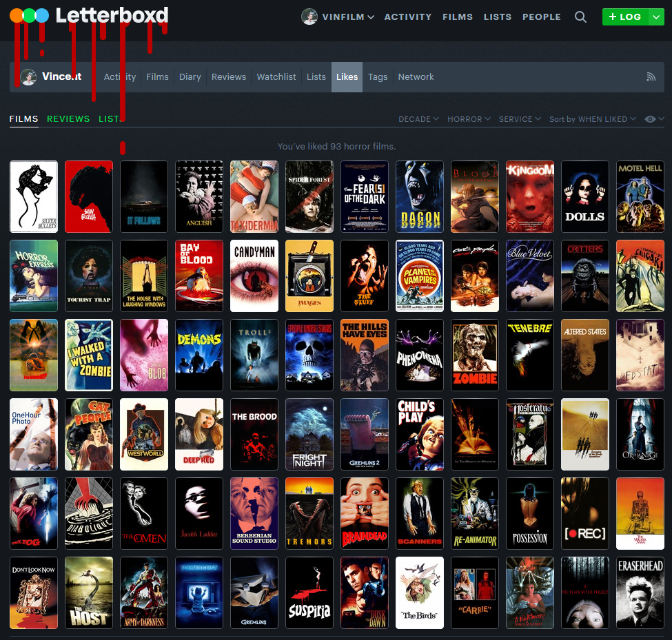Image resolution: width=672 pixels, height=640 pixels.
Task: Open the VINFILM account dropdown
Action: (348, 17)
